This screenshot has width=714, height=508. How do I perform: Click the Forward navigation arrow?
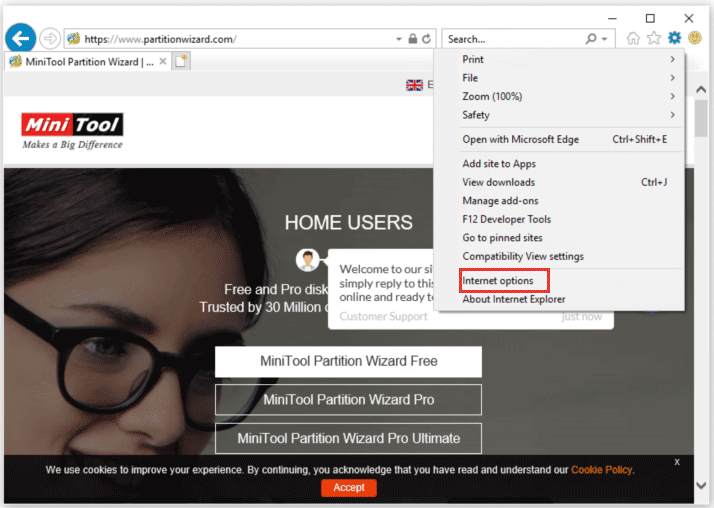click(50, 39)
